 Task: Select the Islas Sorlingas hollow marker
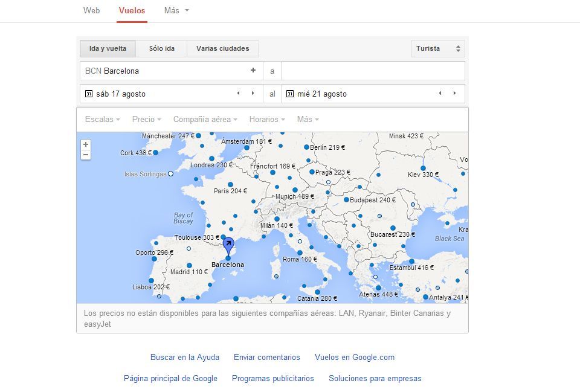point(170,173)
